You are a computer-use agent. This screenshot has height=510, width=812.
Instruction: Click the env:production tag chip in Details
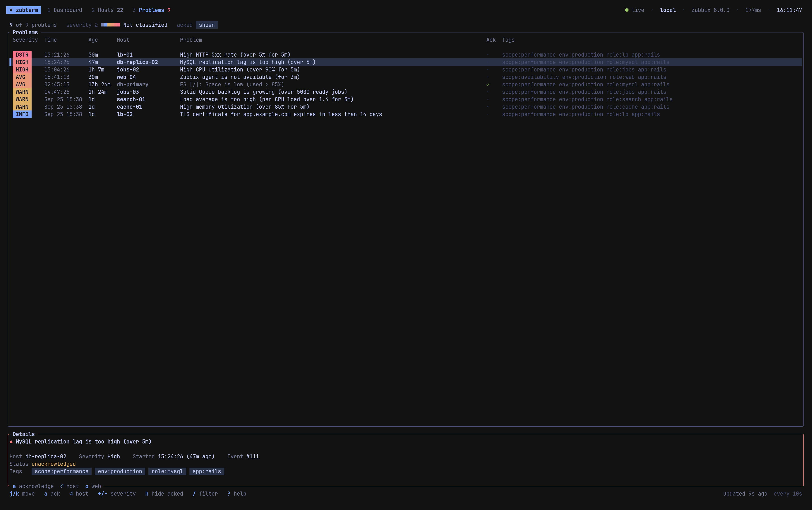[120, 471]
